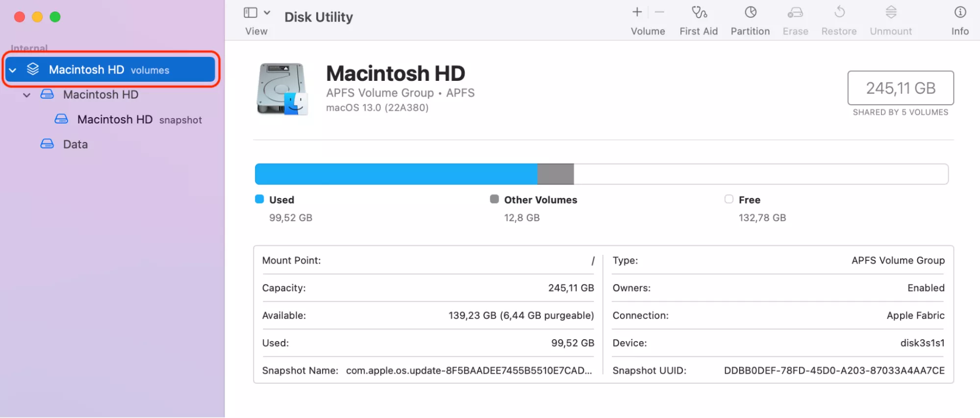Click the Unmount eject icon
The width and height of the screenshot is (980, 418).
(891, 12)
